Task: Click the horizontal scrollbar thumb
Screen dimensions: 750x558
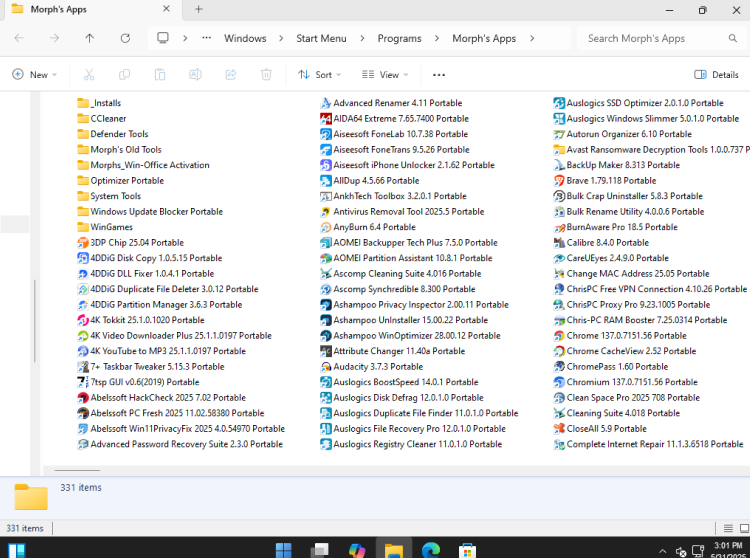Action: (x=77, y=470)
